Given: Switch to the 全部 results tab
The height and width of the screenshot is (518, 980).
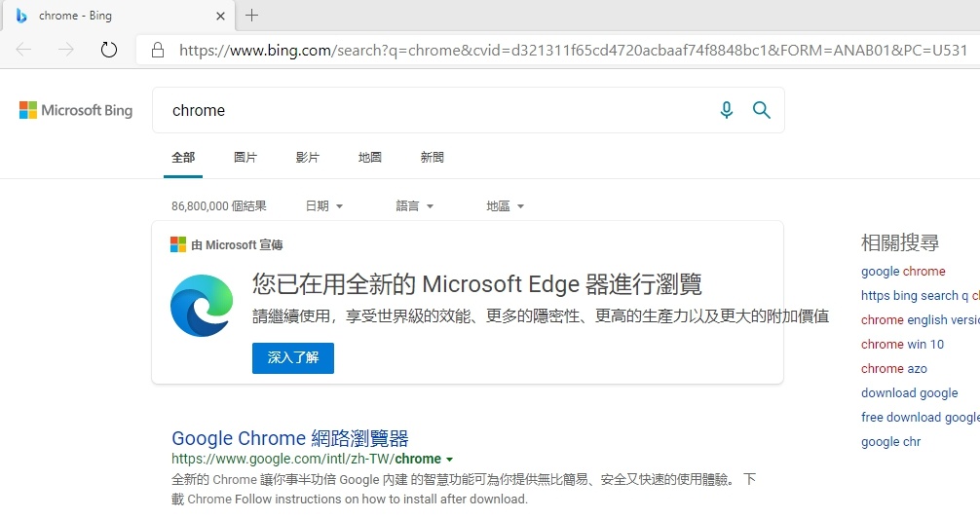Looking at the screenshot, I should (x=183, y=158).
